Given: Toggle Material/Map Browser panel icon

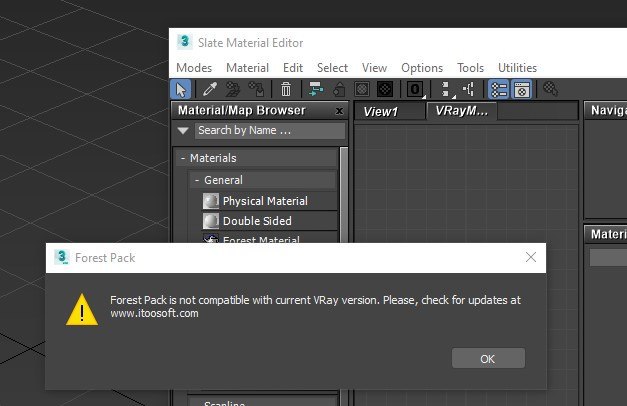Looking at the screenshot, I should (499, 89).
